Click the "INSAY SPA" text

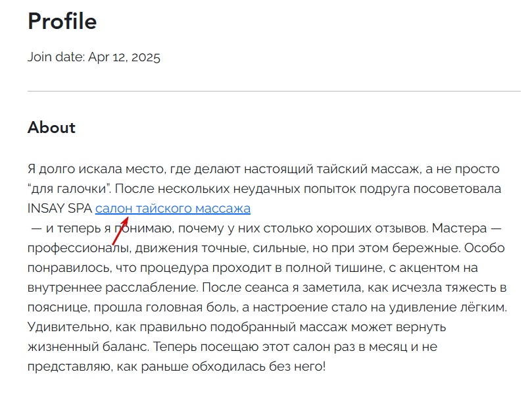[x=59, y=209]
